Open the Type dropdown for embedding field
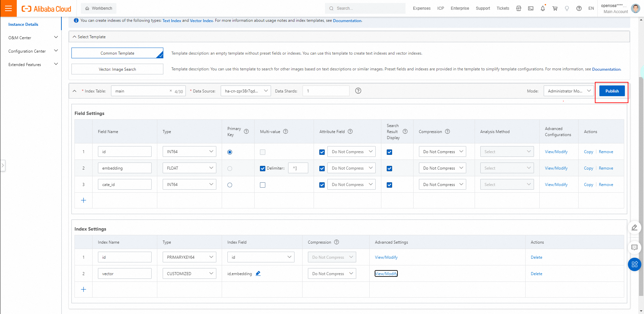 pos(190,168)
